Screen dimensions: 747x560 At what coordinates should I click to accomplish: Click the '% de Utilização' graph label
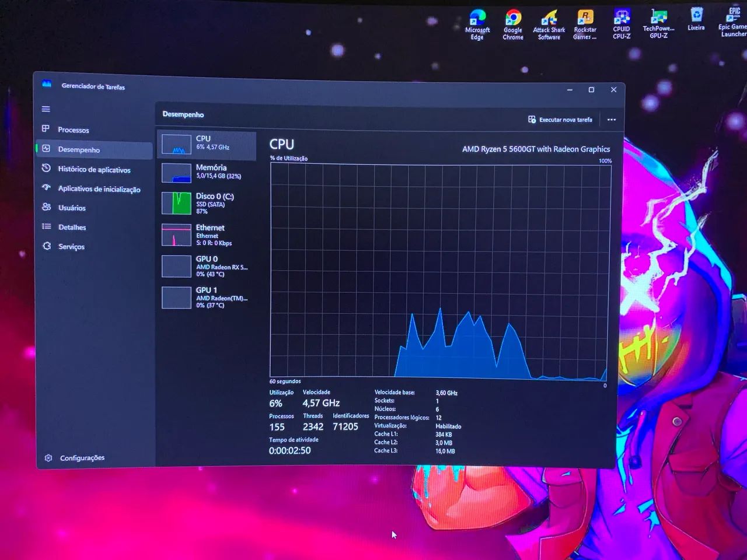coord(289,159)
